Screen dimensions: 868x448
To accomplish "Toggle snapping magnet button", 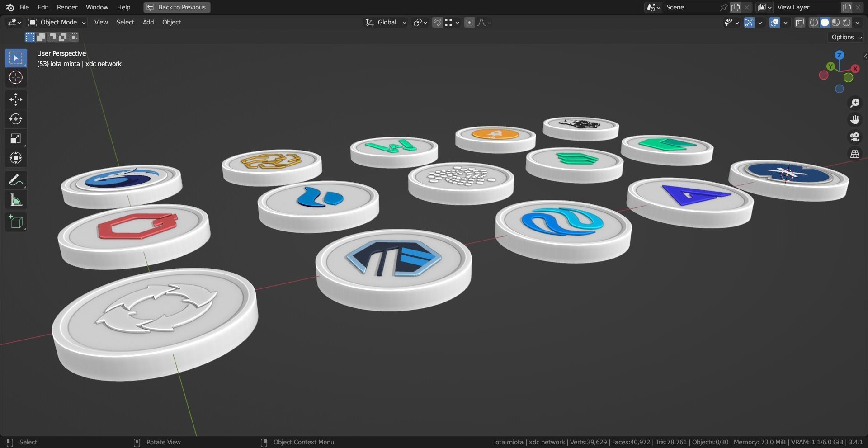I will (437, 22).
